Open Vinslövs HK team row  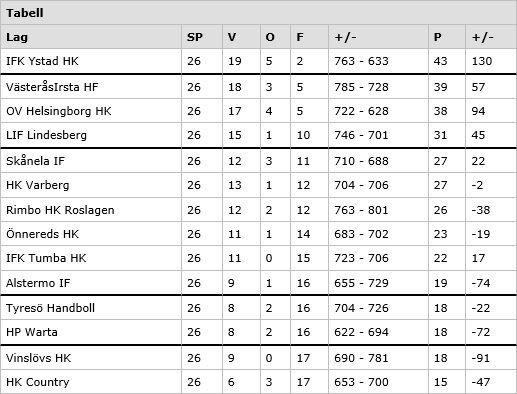click(258, 358)
